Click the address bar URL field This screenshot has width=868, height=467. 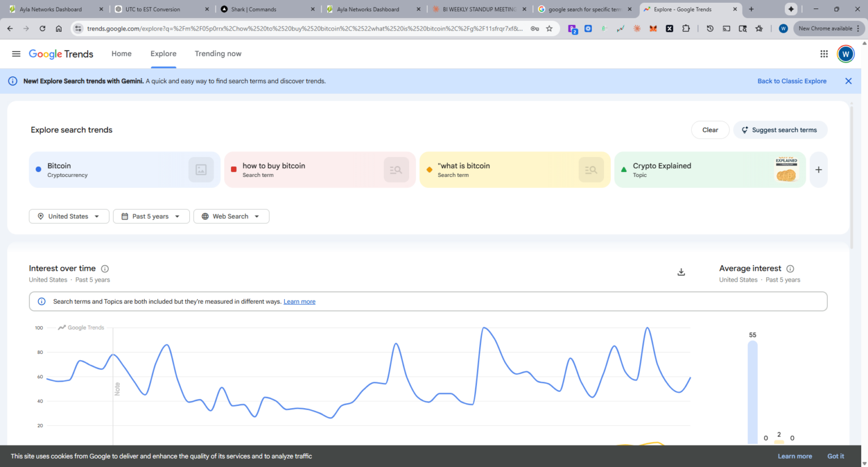click(x=305, y=28)
